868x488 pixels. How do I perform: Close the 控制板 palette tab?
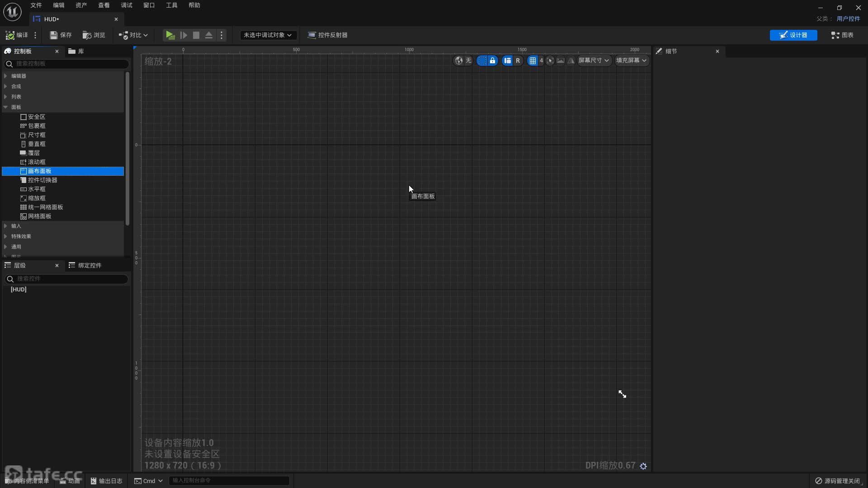click(57, 52)
